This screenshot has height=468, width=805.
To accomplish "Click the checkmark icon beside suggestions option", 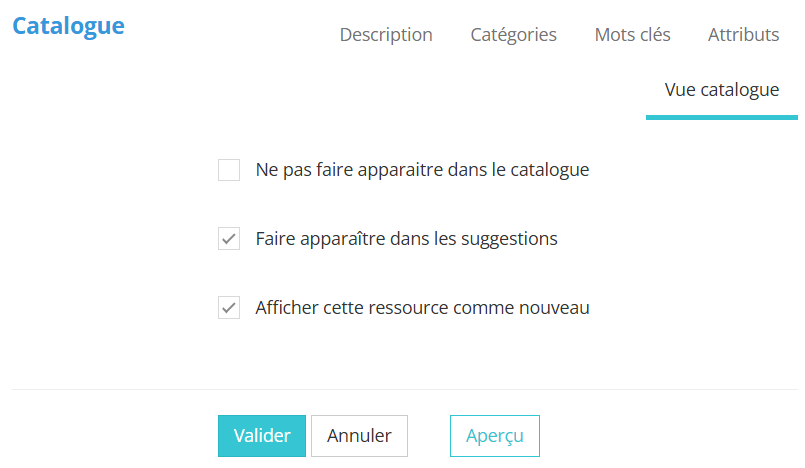I will point(229,239).
